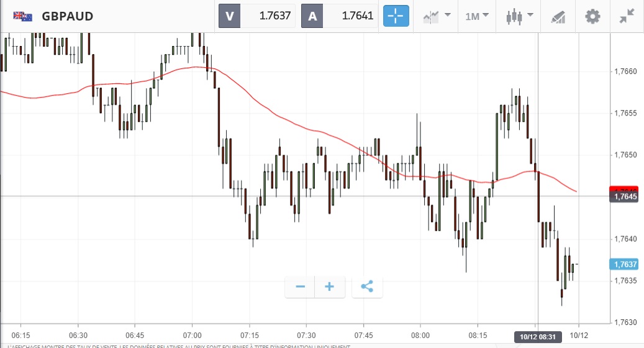Select the buy price 1.7641 field
Screen dimensions: 644x348
click(350, 16)
